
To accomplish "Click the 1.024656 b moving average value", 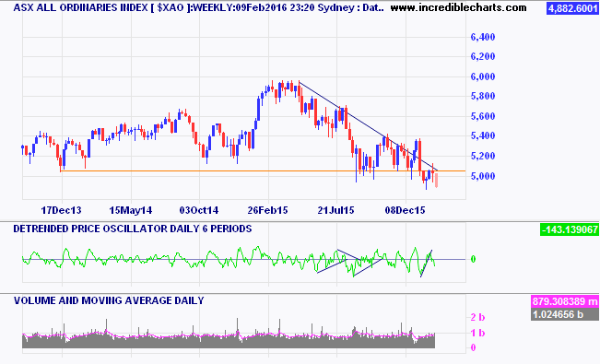I will coord(565,314).
